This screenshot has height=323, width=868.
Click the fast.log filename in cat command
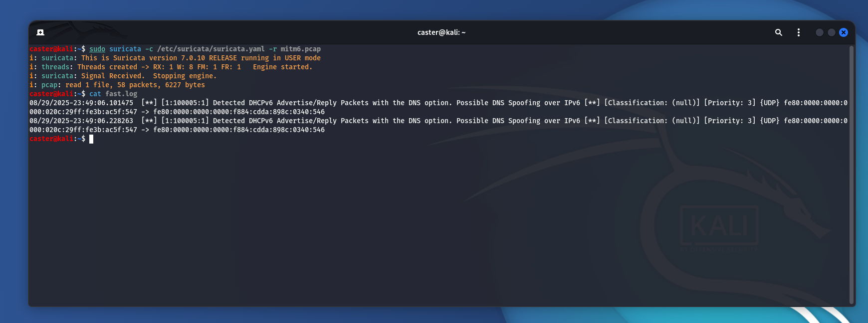[121, 94]
